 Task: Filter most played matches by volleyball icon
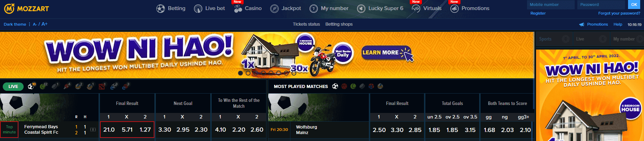[x=380, y=86]
